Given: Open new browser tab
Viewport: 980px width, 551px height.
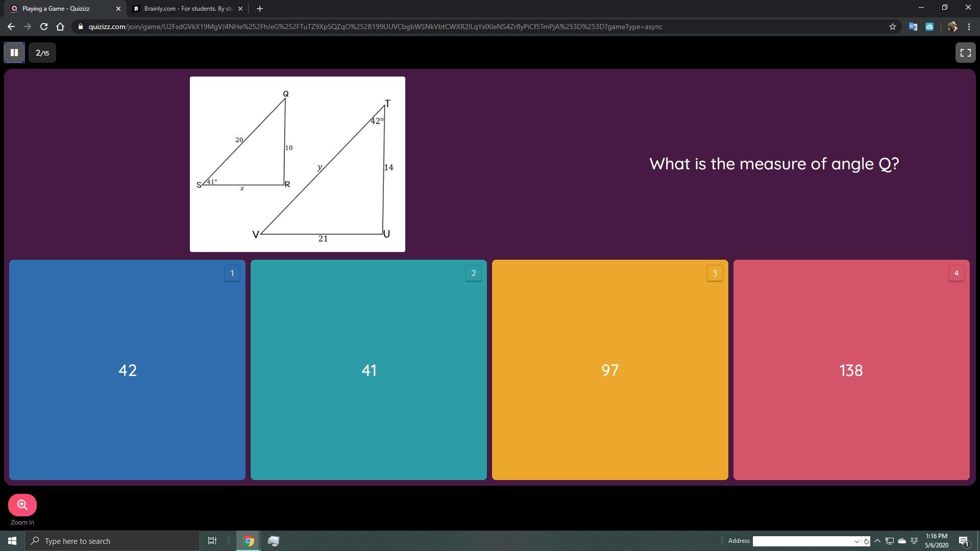Looking at the screenshot, I should 259,9.
